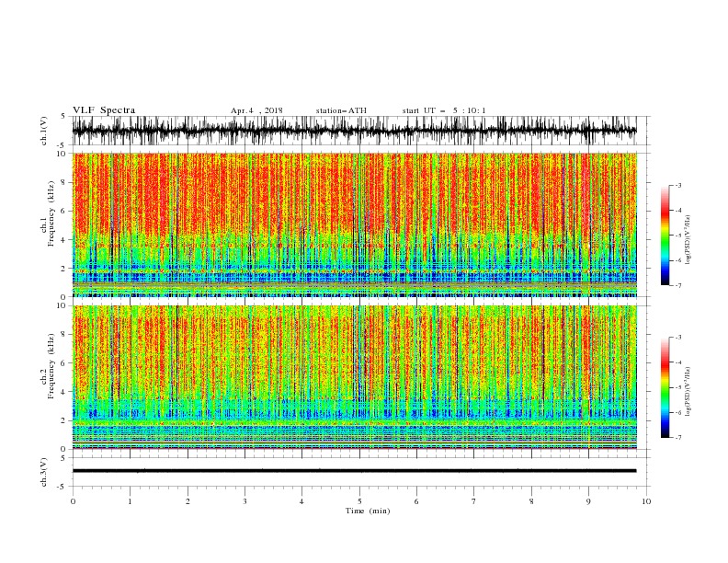Image resolution: width=728 pixels, height=563 pixels.
Task: Click time axis tick label "5"
Action: point(359,501)
